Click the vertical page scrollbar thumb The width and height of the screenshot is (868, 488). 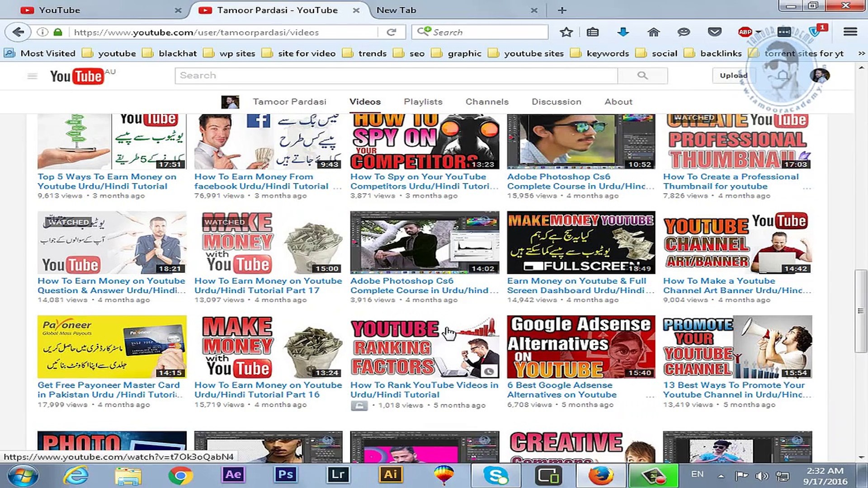(860, 311)
